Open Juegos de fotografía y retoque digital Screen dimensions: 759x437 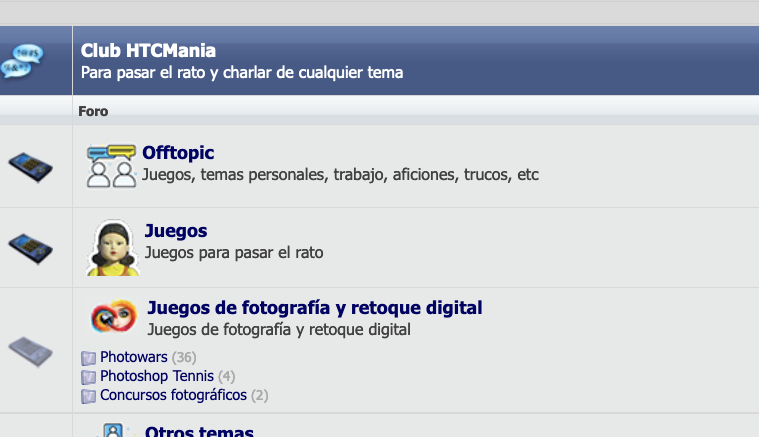point(315,308)
